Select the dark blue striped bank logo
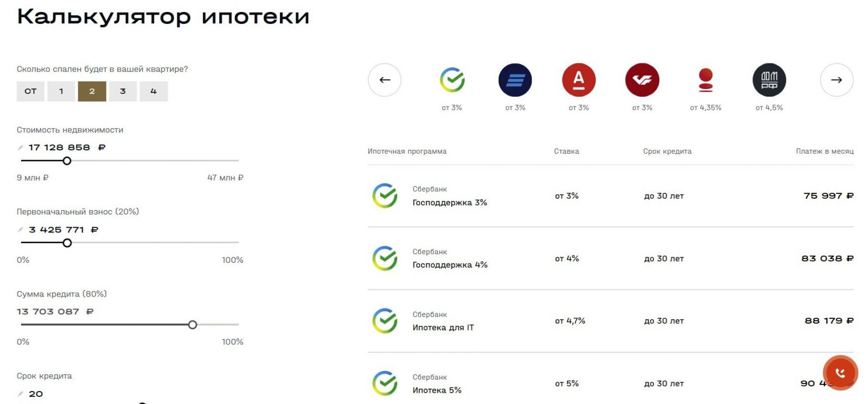The image size is (868, 404). [x=515, y=80]
